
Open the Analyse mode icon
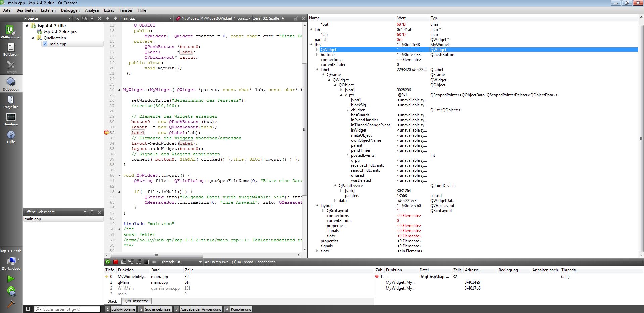coord(11,119)
